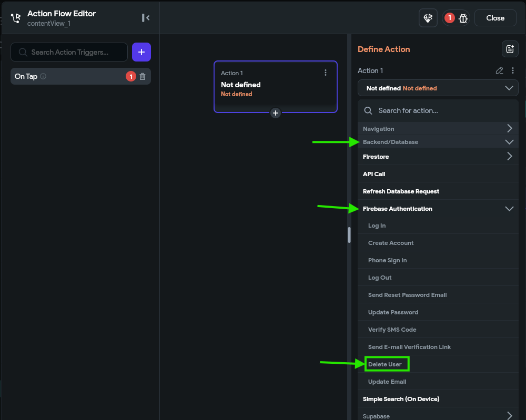Click the red error badge on On Tap
This screenshot has height=420, width=526.
pos(131,76)
